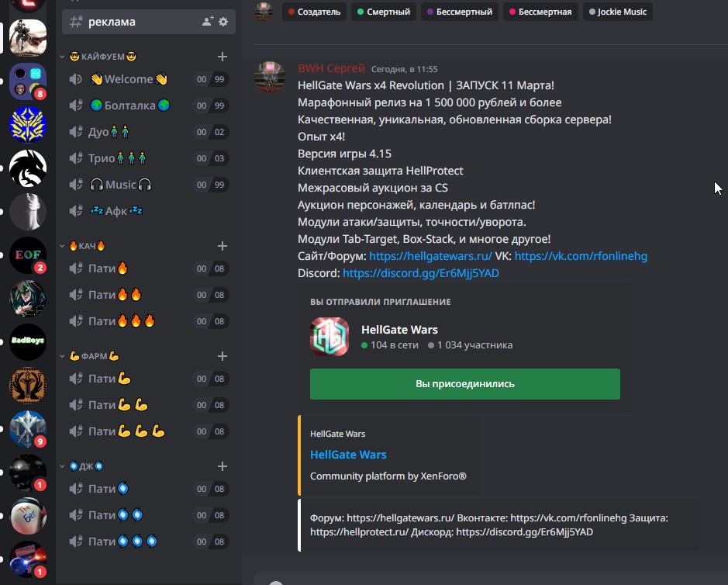Join the ФАРМ Пати channel with three muscles

click(x=149, y=431)
